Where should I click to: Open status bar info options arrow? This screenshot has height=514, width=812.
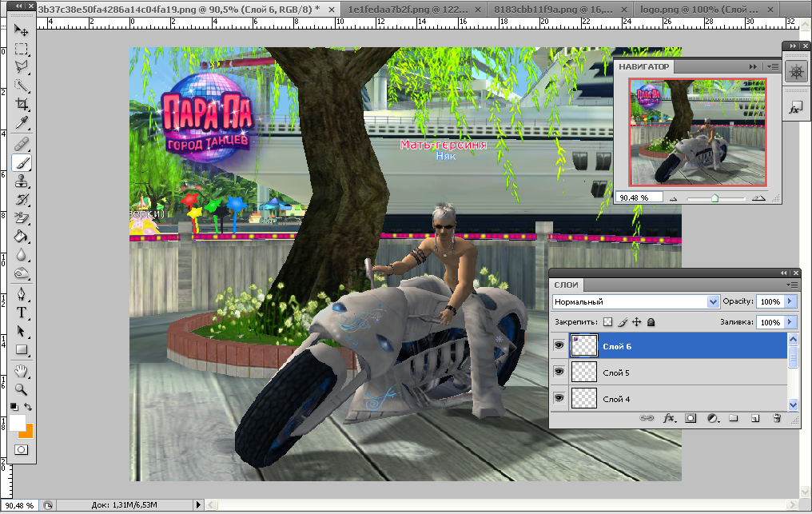198,504
